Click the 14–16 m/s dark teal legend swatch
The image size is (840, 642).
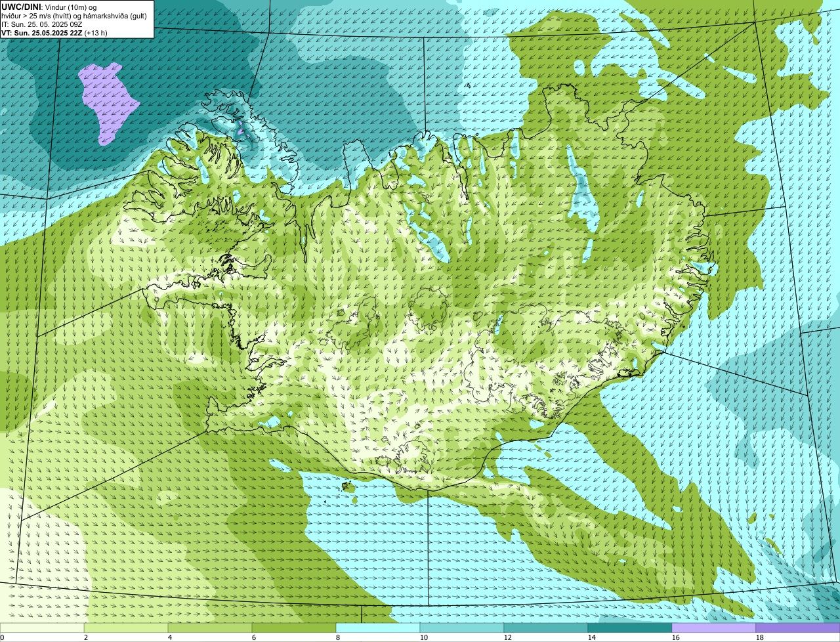click(630, 628)
